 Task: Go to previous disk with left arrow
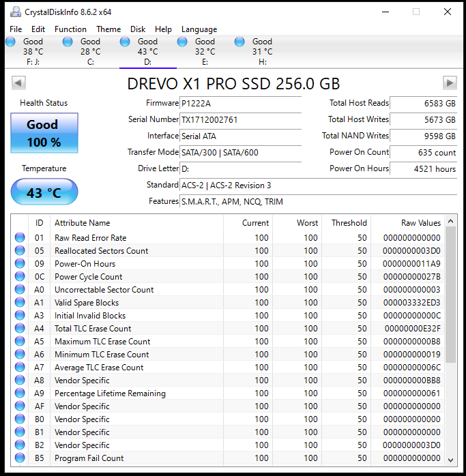click(18, 83)
